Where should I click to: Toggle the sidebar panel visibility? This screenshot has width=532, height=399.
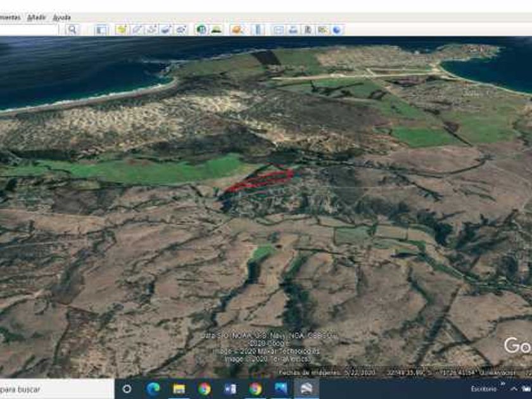click(x=101, y=29)
